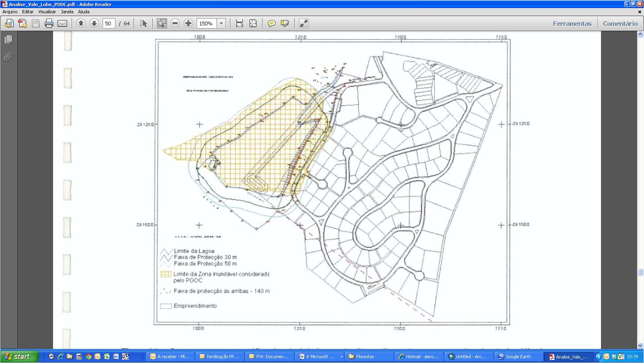Show the attachments paperclip panel
Viewport: 644px width, 363px height.
tap(8, 57)
